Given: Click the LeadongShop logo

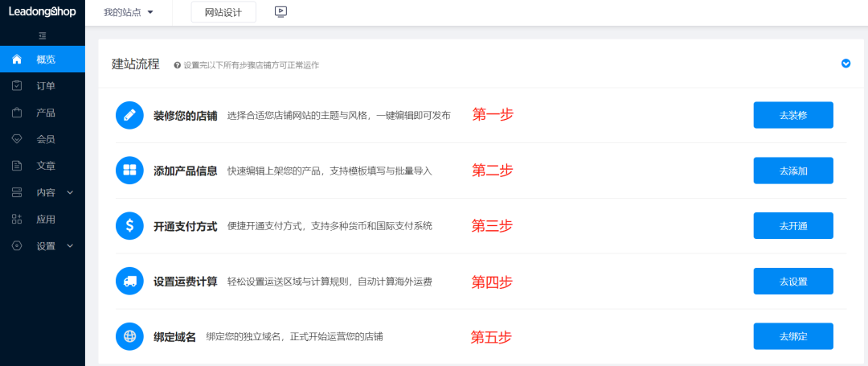Looking at the screenshot, I should (x=43, y=12).
